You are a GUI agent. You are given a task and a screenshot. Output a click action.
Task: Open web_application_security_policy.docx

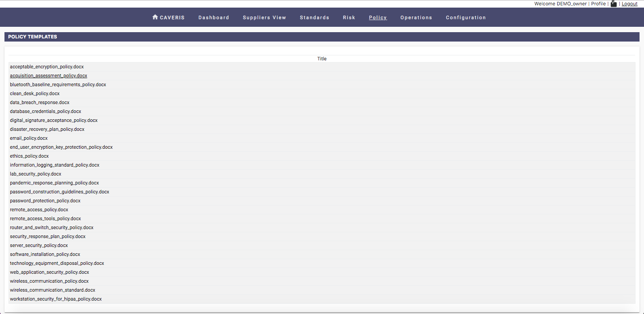[x=50, y=272]
